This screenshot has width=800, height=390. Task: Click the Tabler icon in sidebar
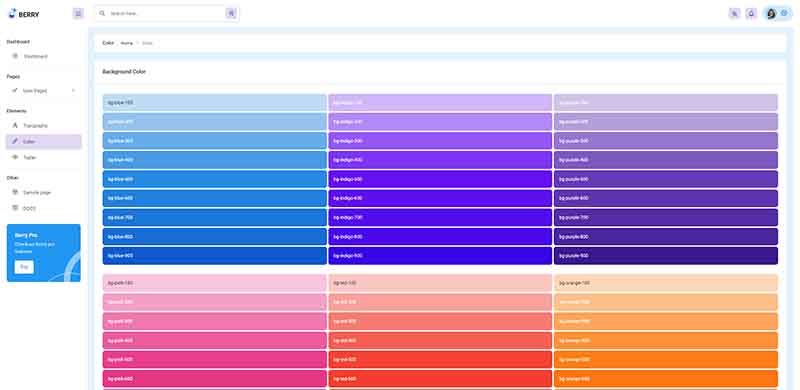[15, 157]
